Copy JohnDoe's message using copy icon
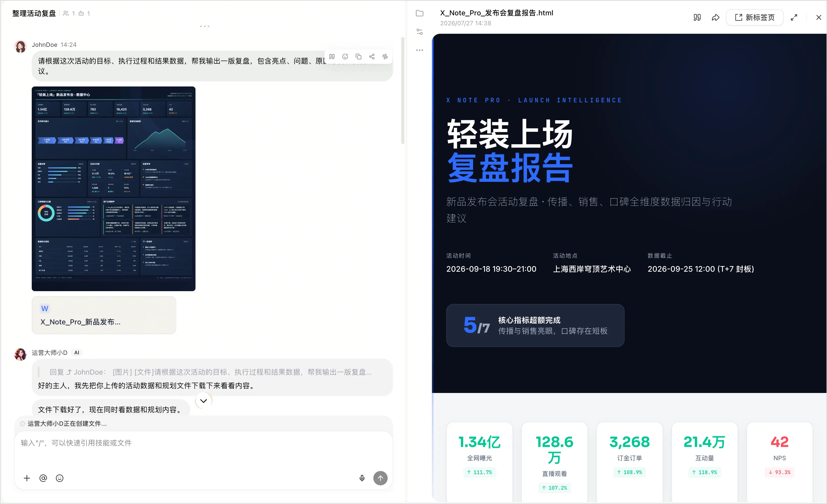827x504 pixels. 358,56
